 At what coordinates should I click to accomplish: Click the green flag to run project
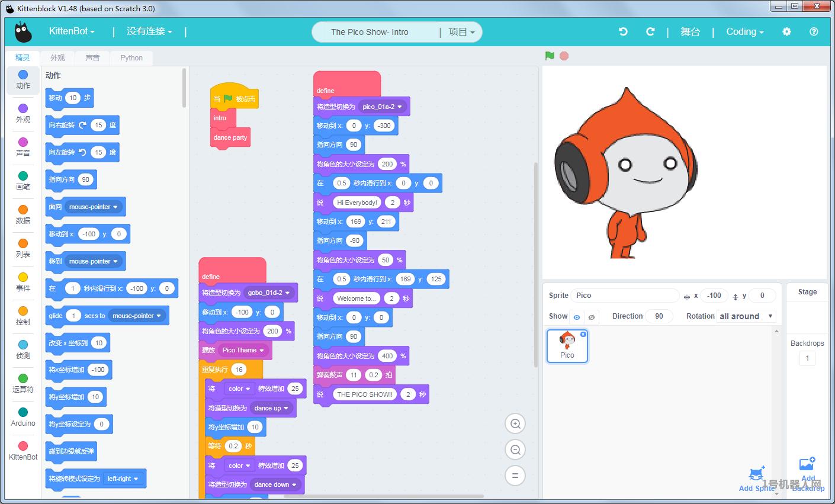pos(550,56)
